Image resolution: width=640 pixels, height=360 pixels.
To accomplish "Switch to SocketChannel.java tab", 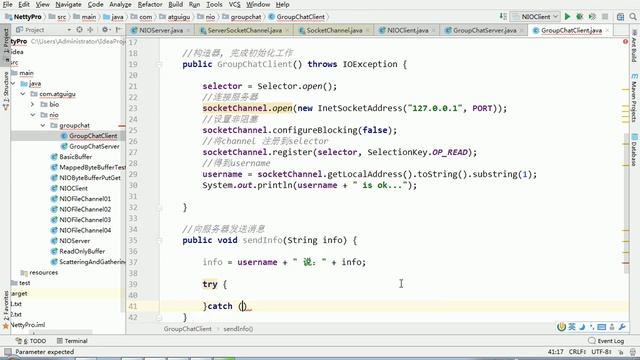I will [334, 30].
